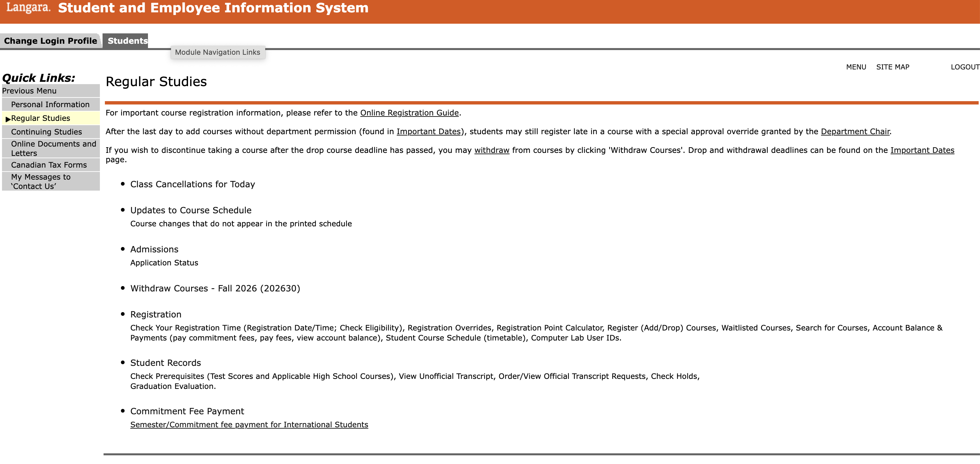The height and width of the screenshot is (464, 980).
Task: Click the Regular Studies page heading
Action: point(156,82)
